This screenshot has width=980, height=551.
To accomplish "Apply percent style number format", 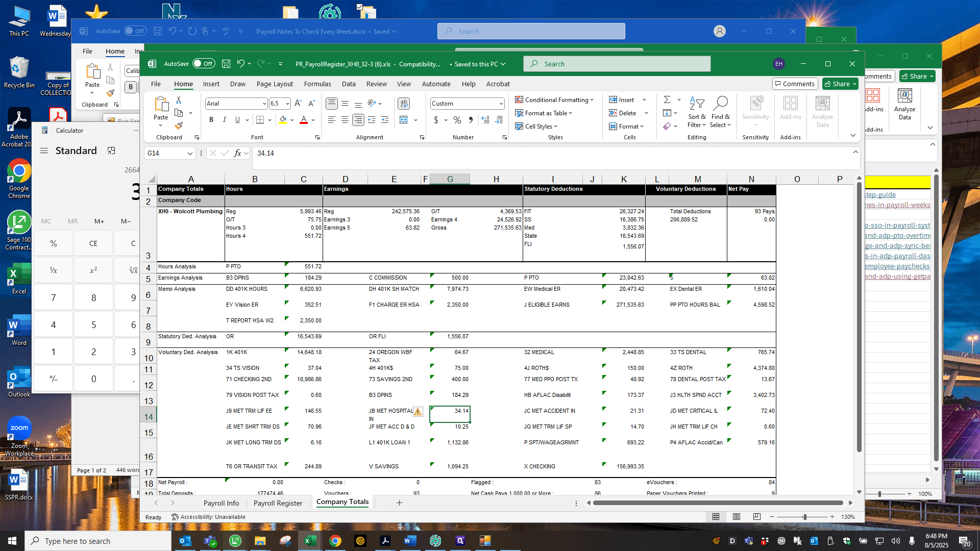I will (457, 120).
